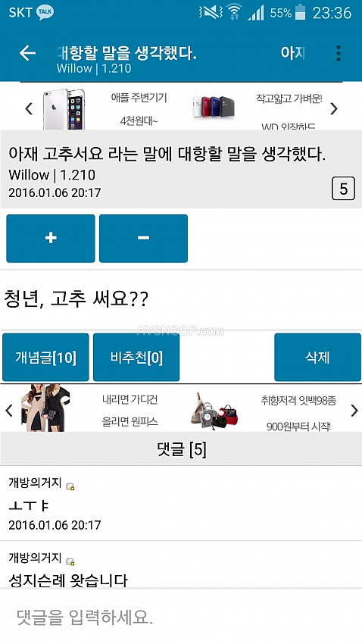Tap the 댓글 [5] comments header
362x644 pixels.
click(x=181, y=450)
